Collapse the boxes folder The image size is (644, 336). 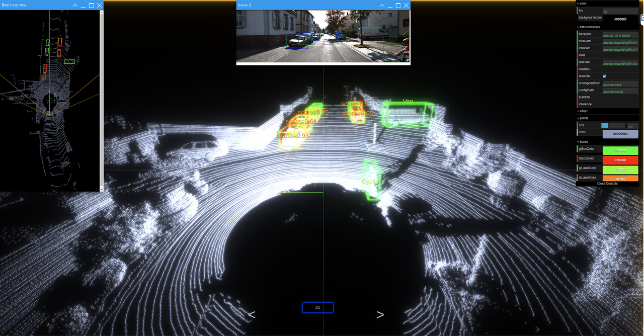point(584,141)
